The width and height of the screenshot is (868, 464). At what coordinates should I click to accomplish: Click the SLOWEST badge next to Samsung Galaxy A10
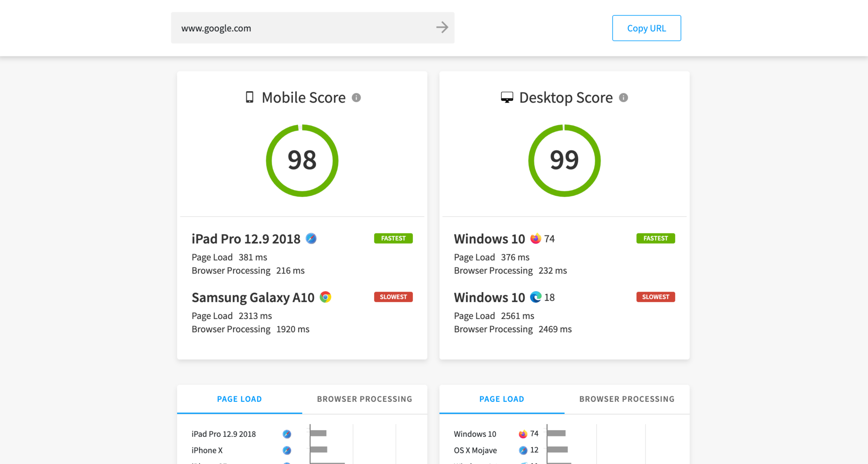[393, 297]
